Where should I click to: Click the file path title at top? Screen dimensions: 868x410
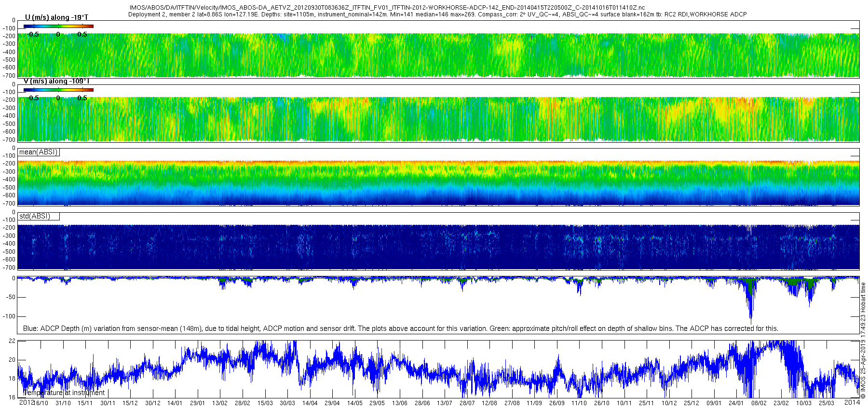(x=387, y=8)
